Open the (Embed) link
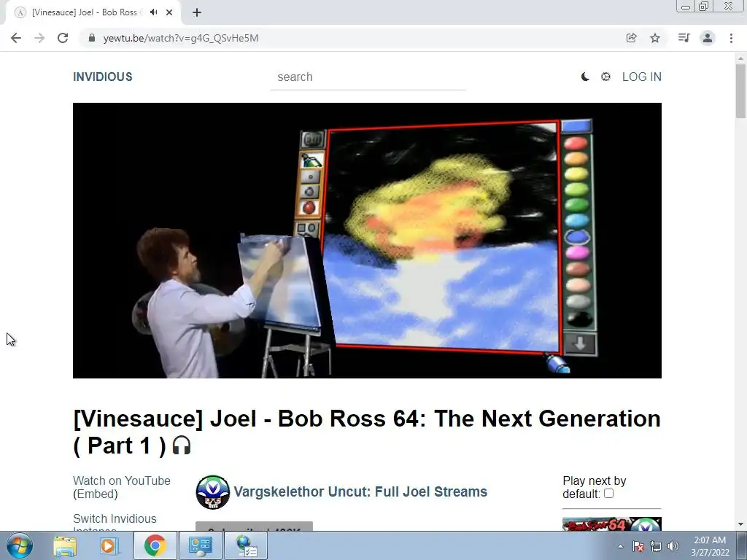Screen dimensions: 747x560 pos(96,494)
